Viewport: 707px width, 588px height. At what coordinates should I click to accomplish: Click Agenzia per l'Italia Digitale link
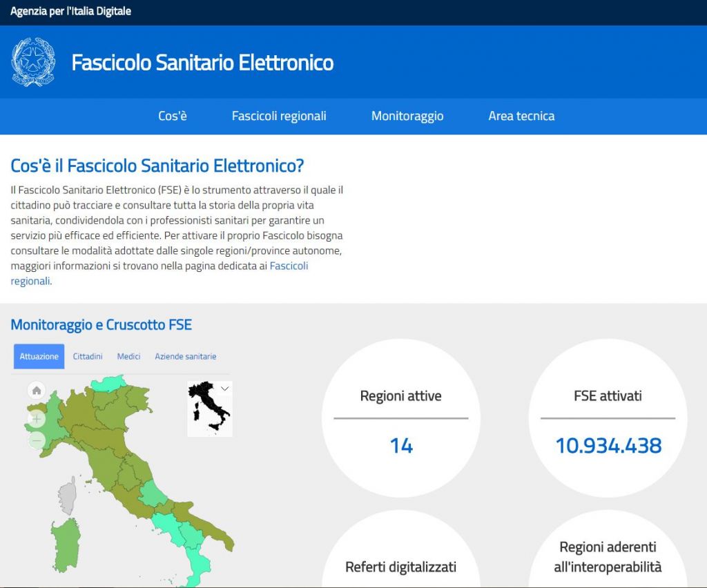pyautogui.click(x=71, y=11)
